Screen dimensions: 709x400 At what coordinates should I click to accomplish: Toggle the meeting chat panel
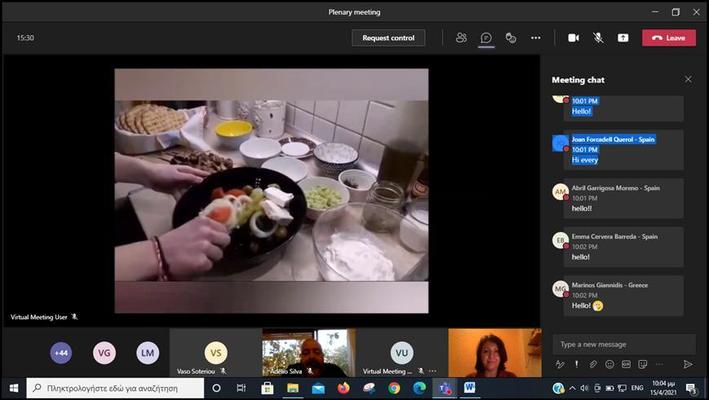click(486, 38)
